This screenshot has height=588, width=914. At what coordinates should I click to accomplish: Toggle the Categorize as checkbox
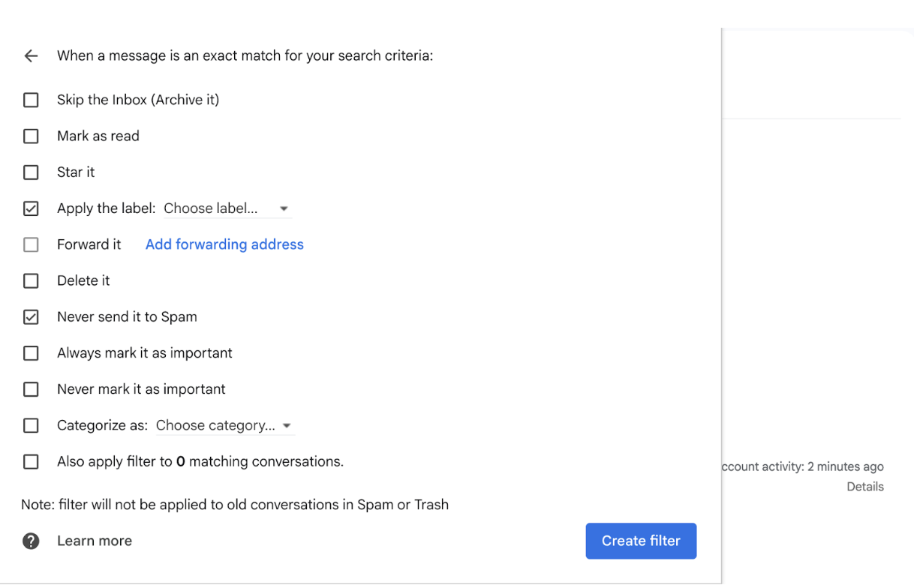(x=31, y=426)
